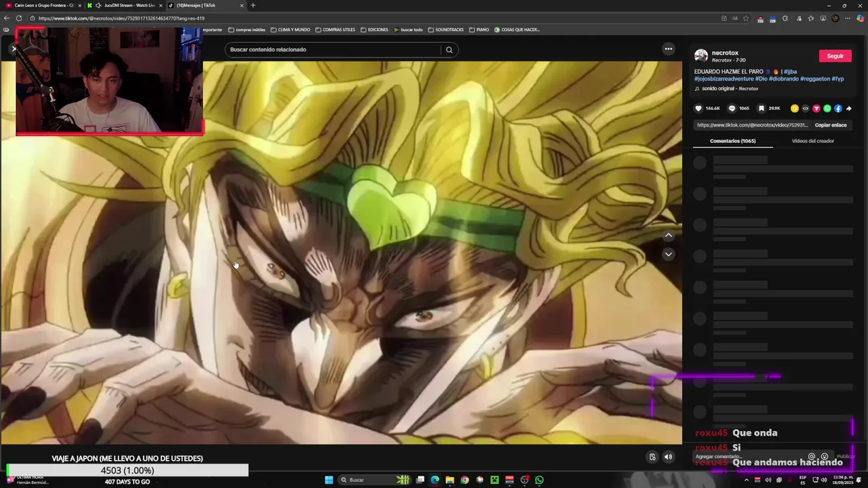
Task: Open the taskbar clock showing 11:36 p. m.
Action: 843,480
